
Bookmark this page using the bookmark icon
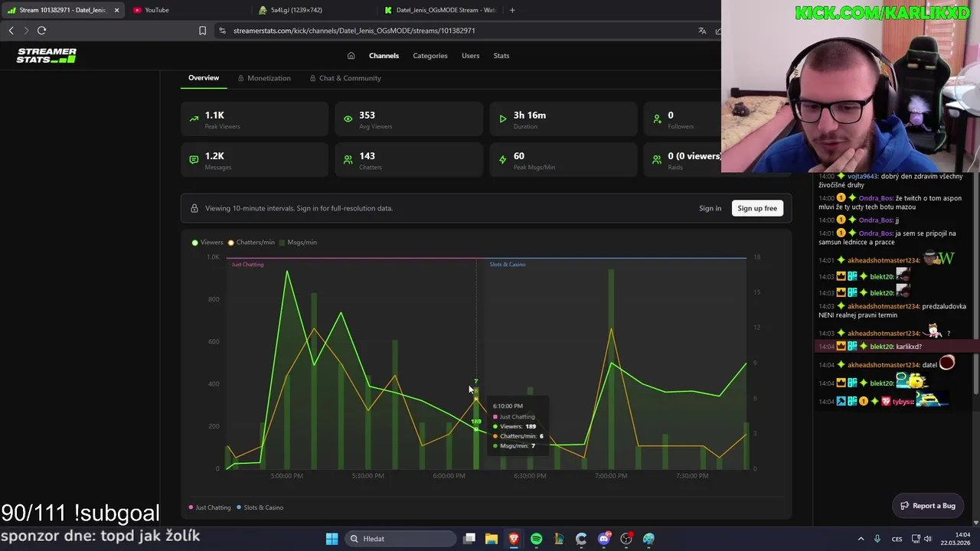[x=202, y=31]
